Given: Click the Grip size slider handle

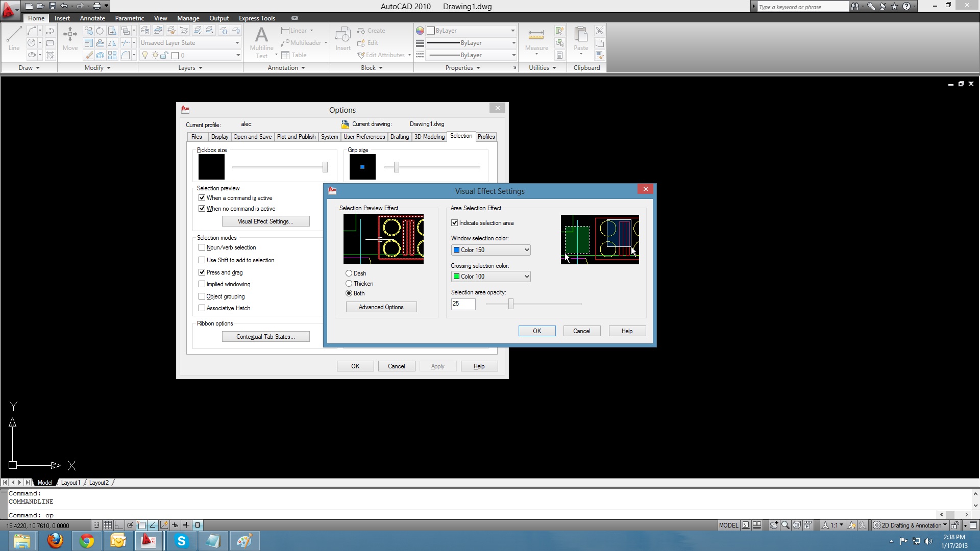Looking at the screenshot, I should point(396,167).
